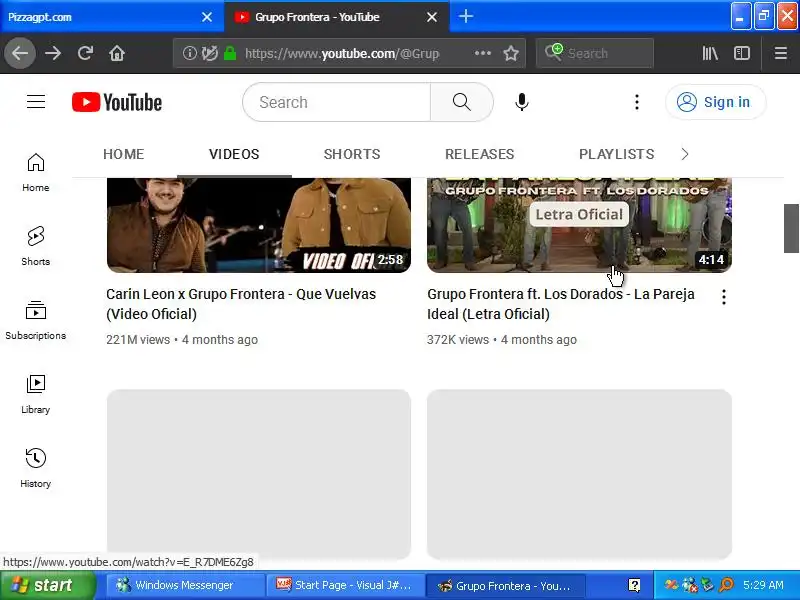The height and width of the screenshot is (600, 800).
Task: Close the Pizzagpt.com tab
Action: 207,17
